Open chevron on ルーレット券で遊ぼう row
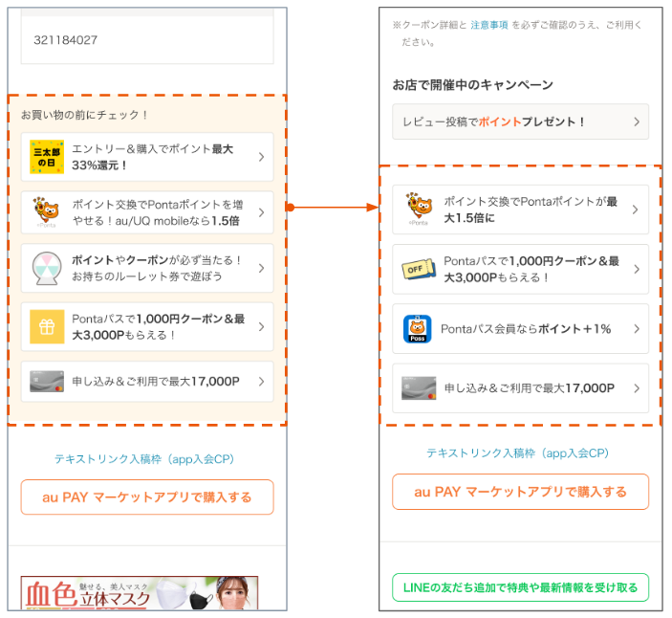672x618 pixels. [x=261, y=269]
